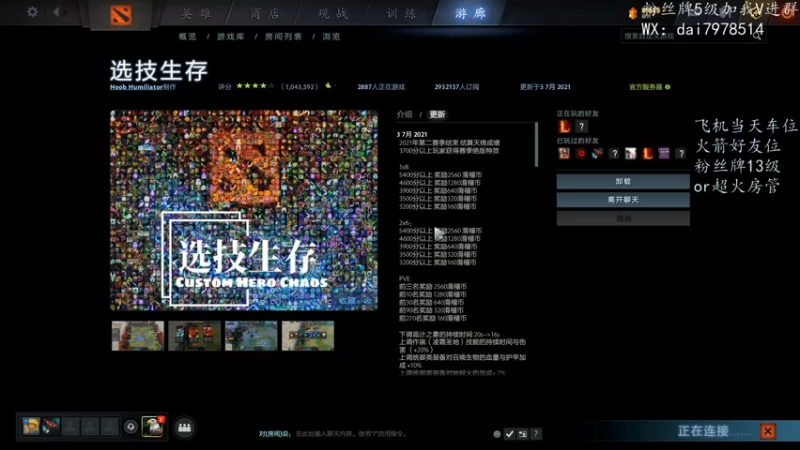Click the checkmark icon in chat bar
The height and width of the screenshot is (450, 800).
[509, 434]
